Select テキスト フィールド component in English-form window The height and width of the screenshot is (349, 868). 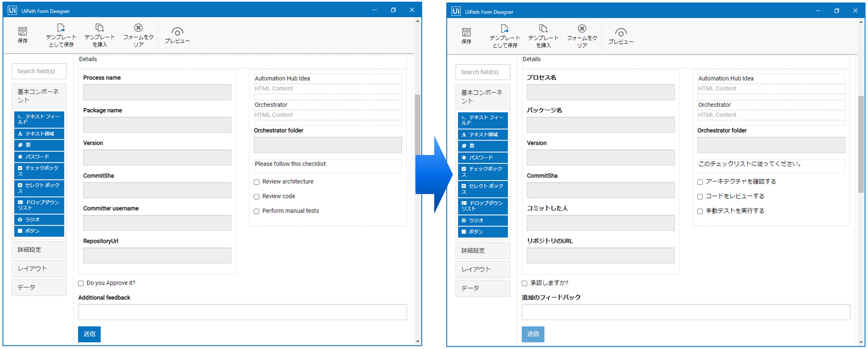coord(39,119)
